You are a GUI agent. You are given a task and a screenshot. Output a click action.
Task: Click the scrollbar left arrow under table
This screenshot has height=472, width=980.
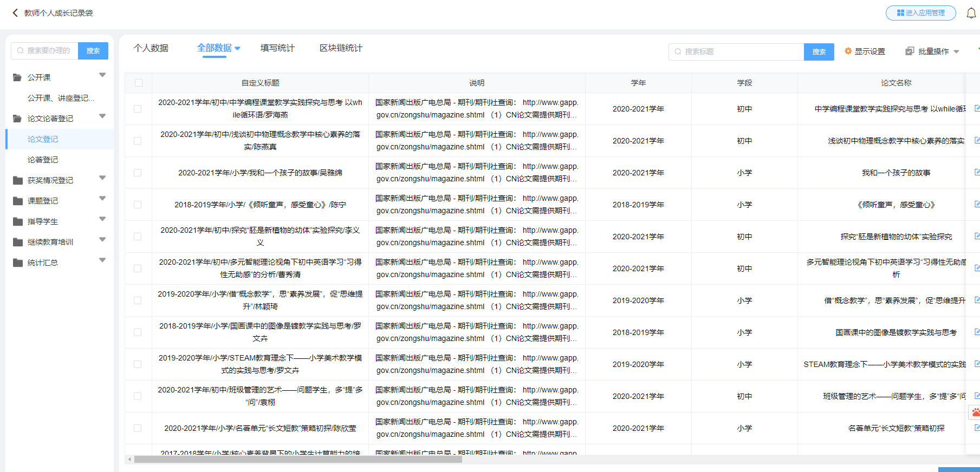coord(129,459)
